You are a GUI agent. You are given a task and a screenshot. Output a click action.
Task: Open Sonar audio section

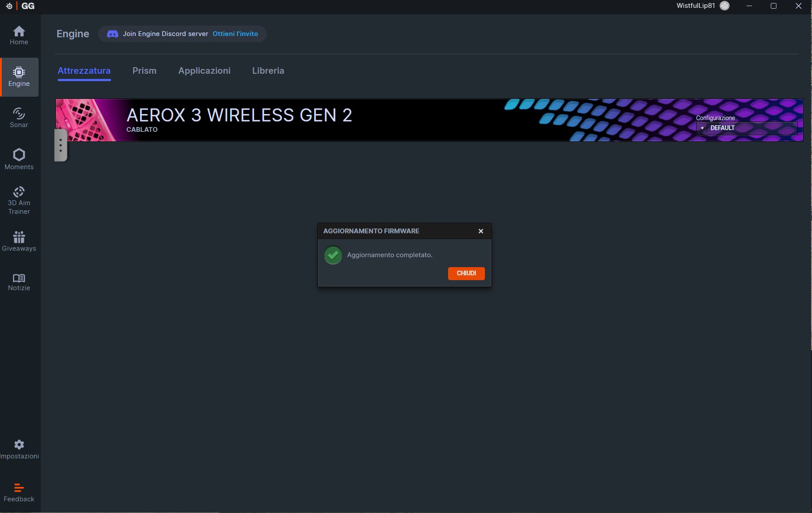click(x=19, y=118)
